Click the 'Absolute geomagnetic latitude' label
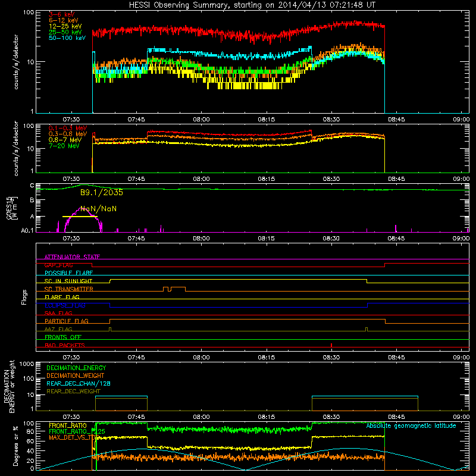The width and height of the screenshot is (476, 476). pyautogui.click(x=411, y=426)
